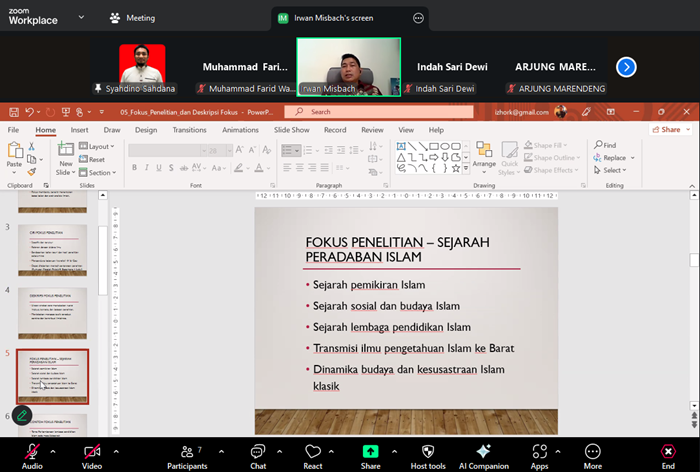Click the Undo icon

click(29, 112)
